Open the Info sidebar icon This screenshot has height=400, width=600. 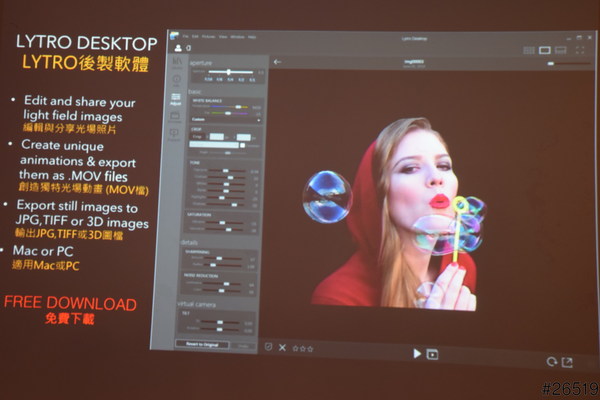pyautogui.click(x=176, y=80)
